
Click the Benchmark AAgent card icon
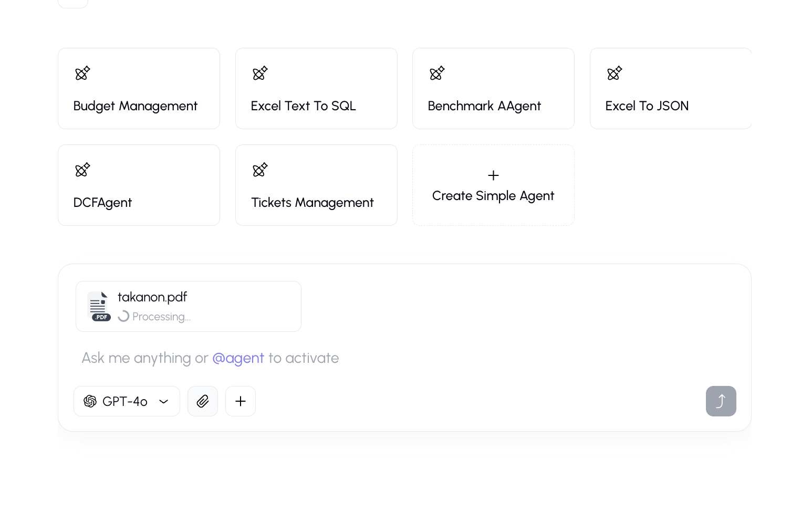click(437, 73)
